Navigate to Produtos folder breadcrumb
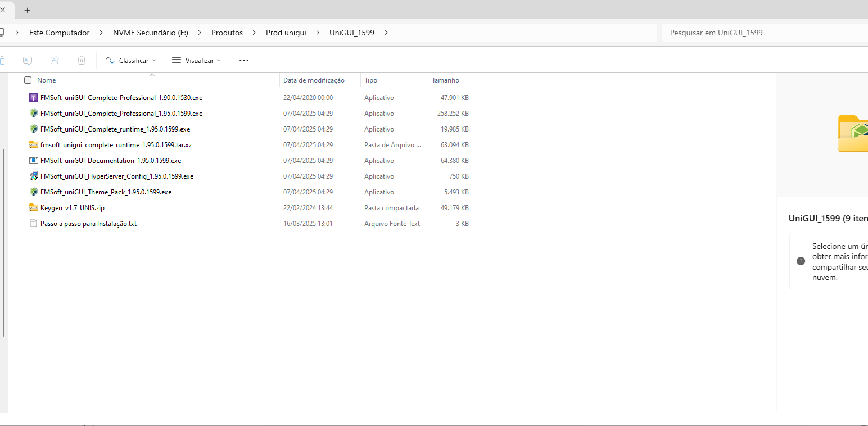Screen dimensions: 868x426 (227, 33)
